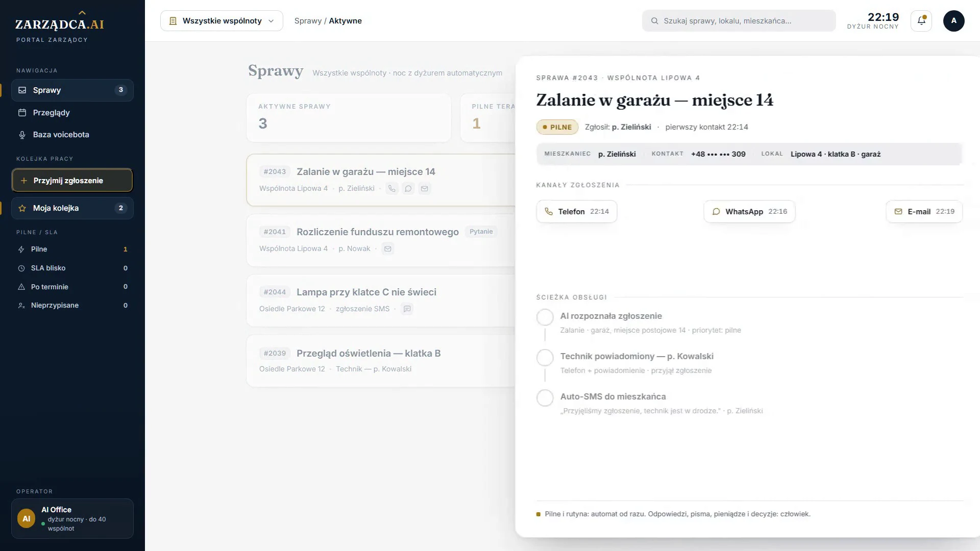Open case #2043 Zalanie w garażu card

(x=381, y=180)
